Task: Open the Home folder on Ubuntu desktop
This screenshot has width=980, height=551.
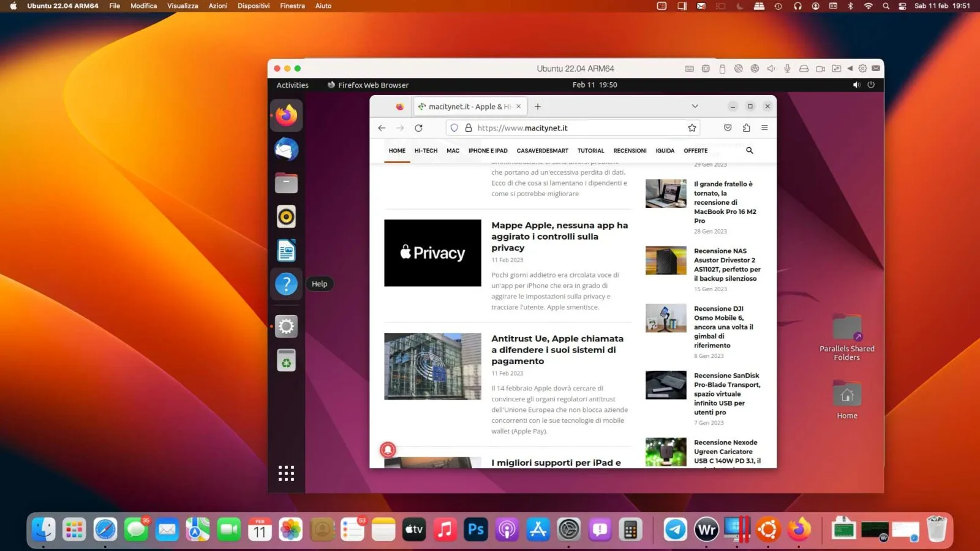Action: 847,400
